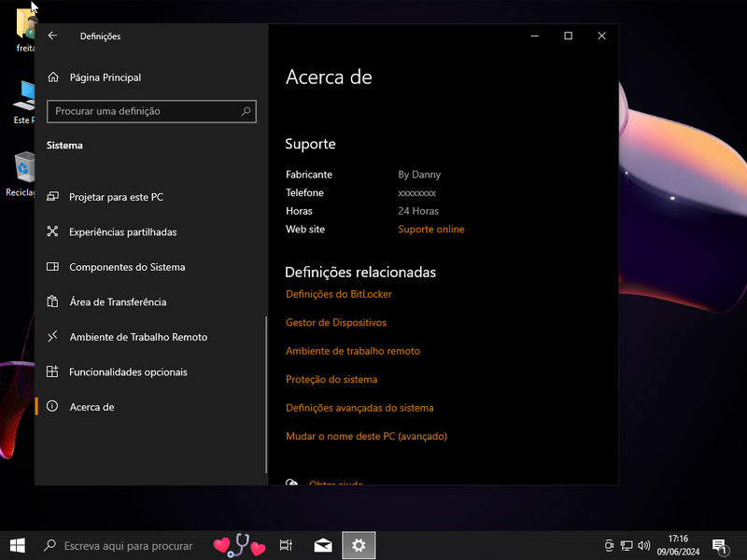Open the Suporte online link
Viewport: 747px width, 560px height.
pos(430,229)
